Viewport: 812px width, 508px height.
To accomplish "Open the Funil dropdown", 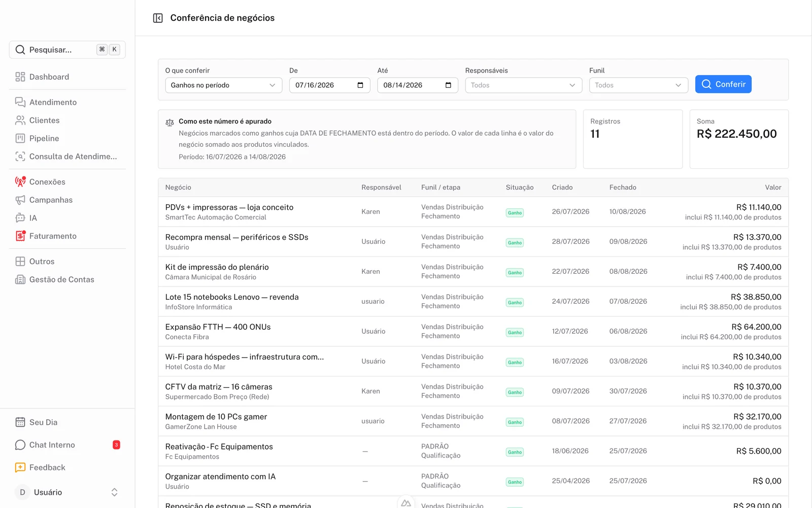I will pos(638,85).
